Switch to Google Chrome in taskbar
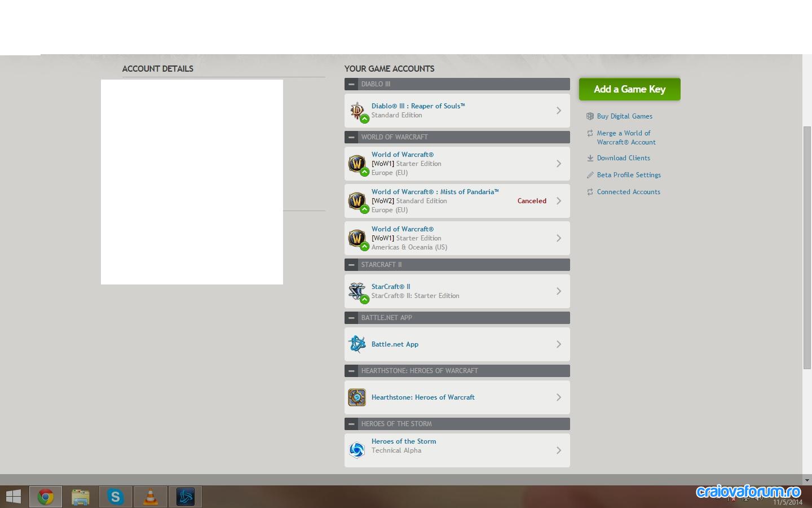 pos(46,497)
